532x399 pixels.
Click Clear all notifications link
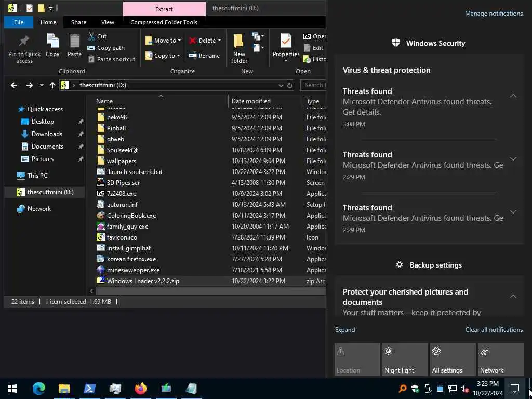tap(494, 330)
